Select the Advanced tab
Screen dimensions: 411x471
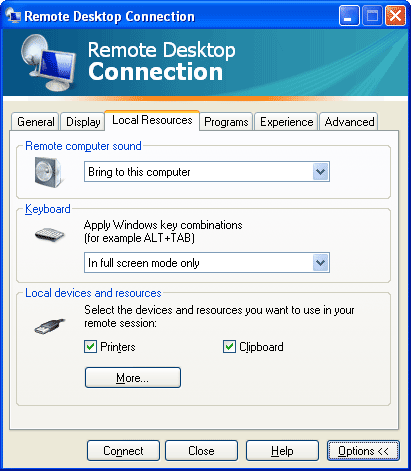click(x=349, y=122)
